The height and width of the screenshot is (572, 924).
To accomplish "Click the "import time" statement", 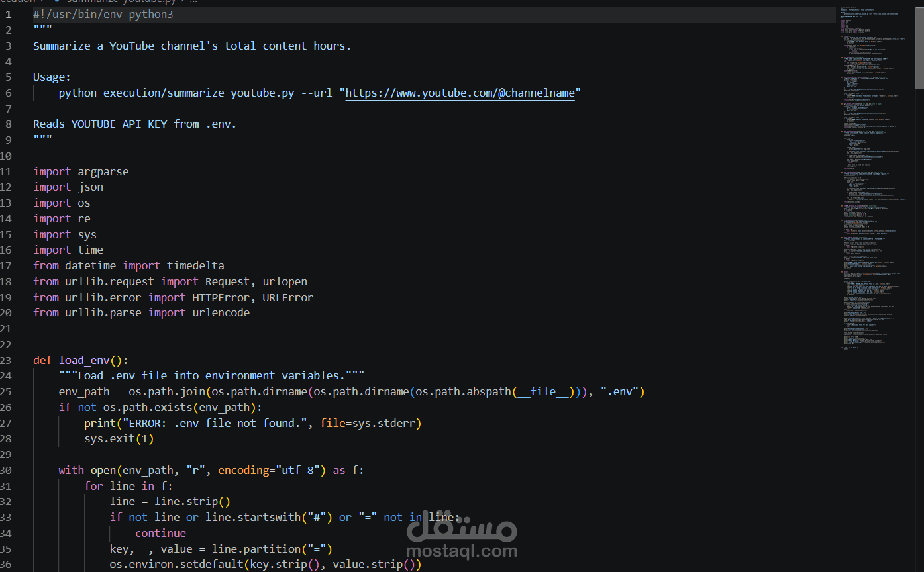I will click(68, 250).
